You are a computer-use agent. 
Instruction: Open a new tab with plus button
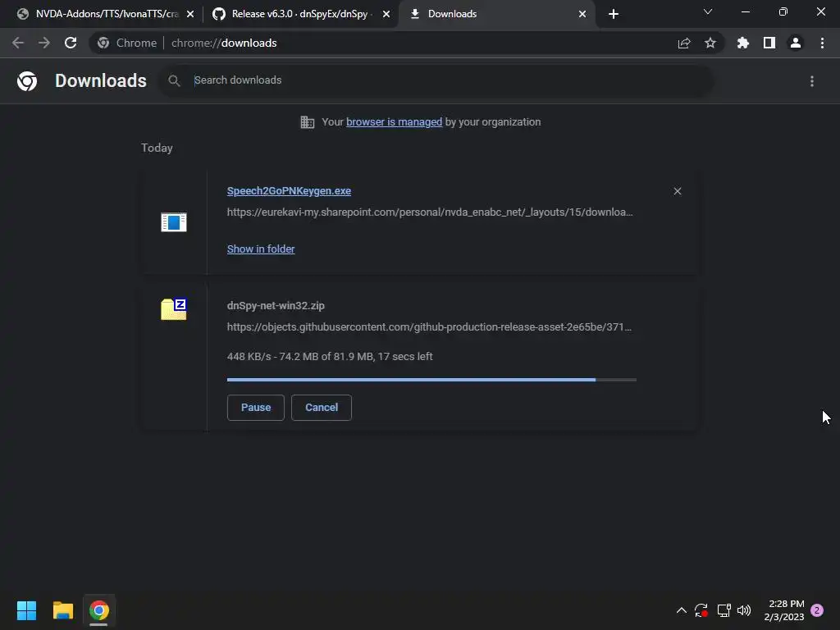[614, 14]
